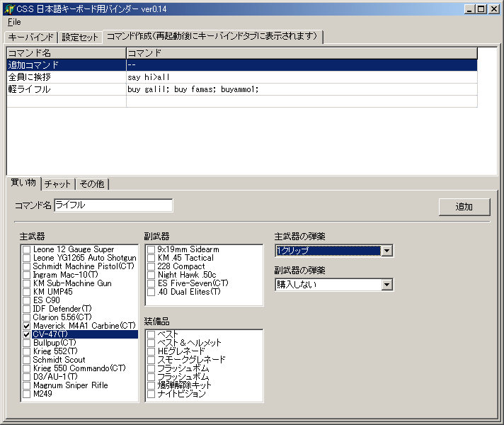This screenshot has width=504, height=425.
Task: Open the File menu
Action: pyautogui.click(x=14, y=22)
